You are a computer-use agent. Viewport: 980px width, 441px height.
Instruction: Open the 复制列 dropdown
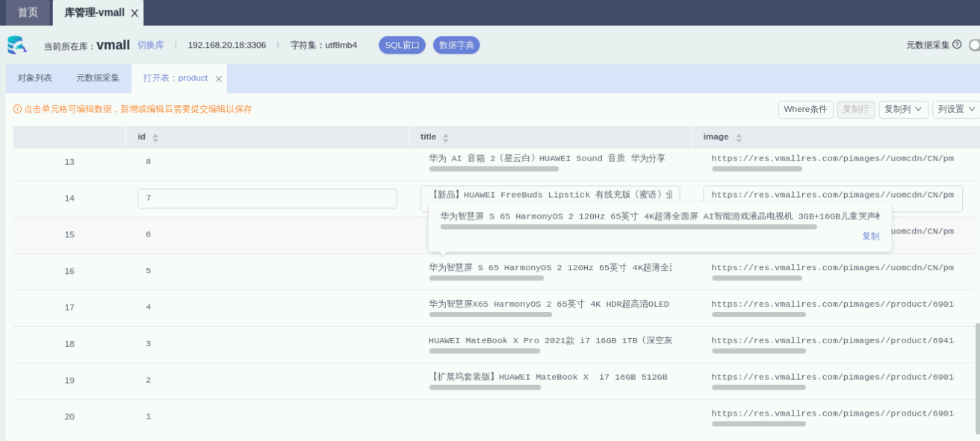point(903,109)
